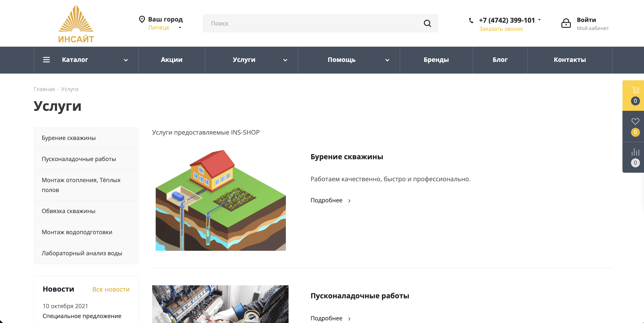Open the shopping cart side icon
This screenshot has width=644, height=323.
point(635,90)
